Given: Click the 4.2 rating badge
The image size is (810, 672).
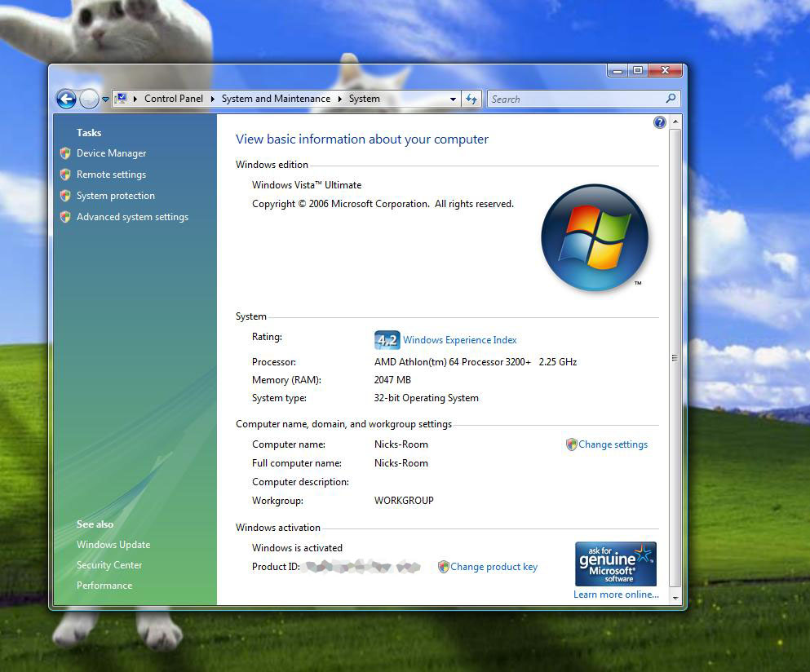Looking at the screenshot, I should click(387, 340).
